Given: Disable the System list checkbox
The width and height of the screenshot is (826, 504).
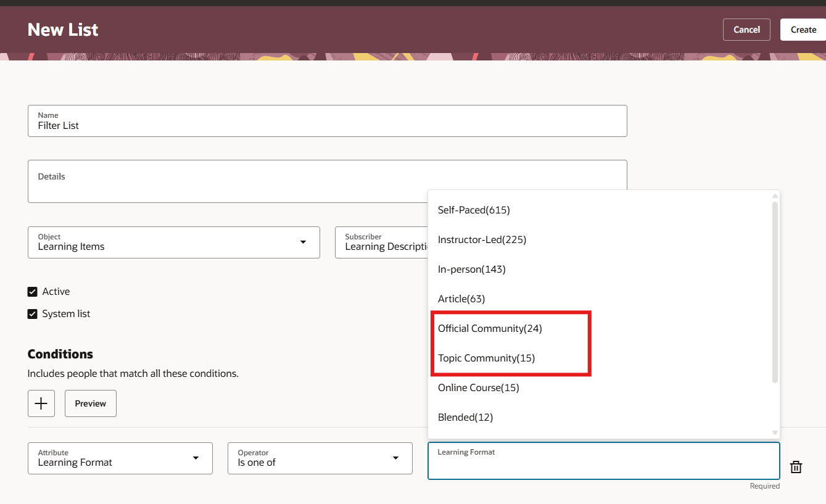Looking at the screenshot, I should click(x=32, y=313).
